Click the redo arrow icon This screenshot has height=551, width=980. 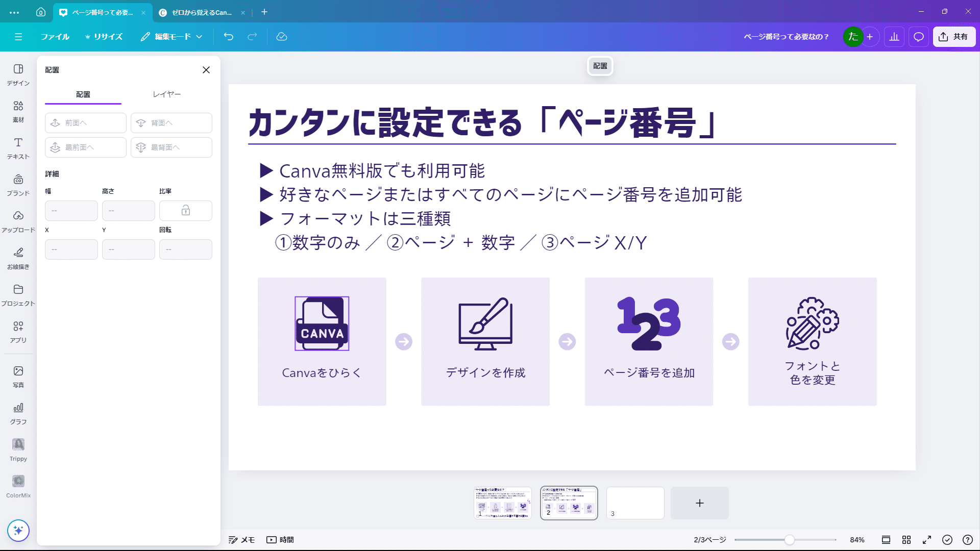[252, 37]
